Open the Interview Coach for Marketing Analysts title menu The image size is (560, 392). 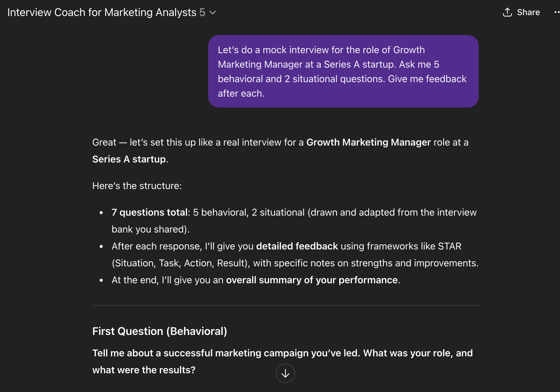tap(102, 12)
